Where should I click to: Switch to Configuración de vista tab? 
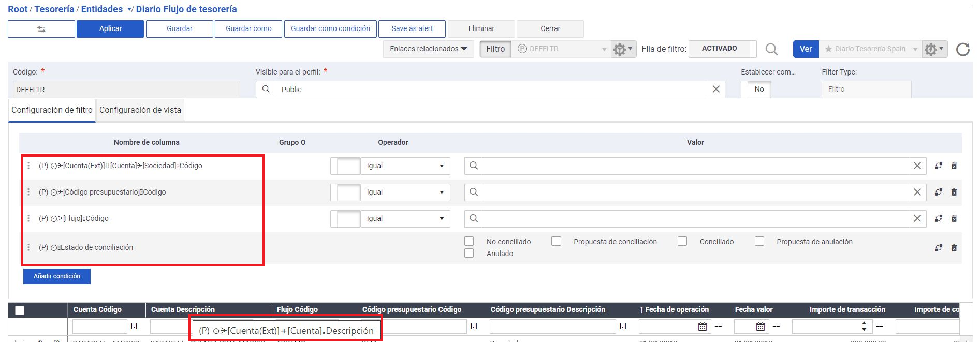140,110
